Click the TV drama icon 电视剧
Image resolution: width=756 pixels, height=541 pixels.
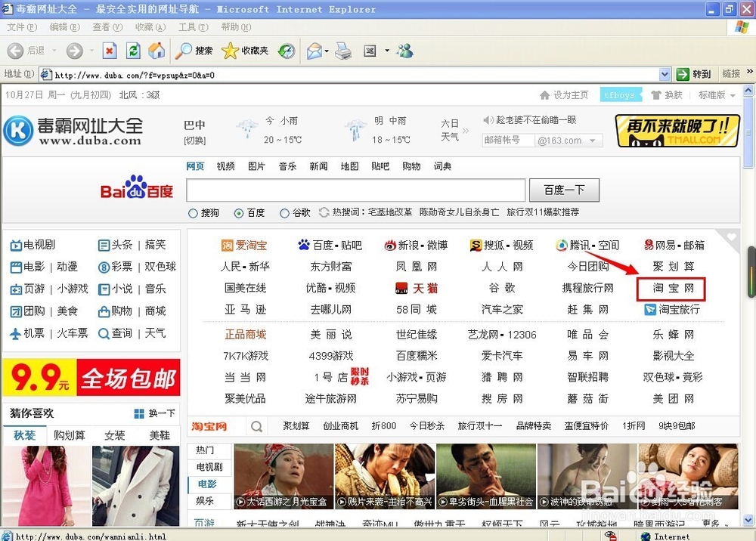click(x=16, y=246)
